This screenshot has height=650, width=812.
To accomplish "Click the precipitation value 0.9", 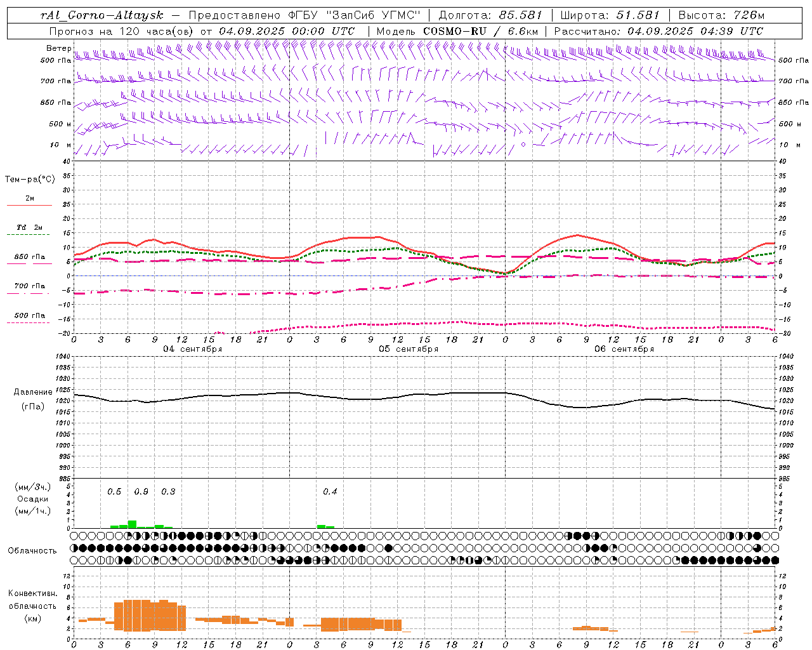I will click(141, 492).
